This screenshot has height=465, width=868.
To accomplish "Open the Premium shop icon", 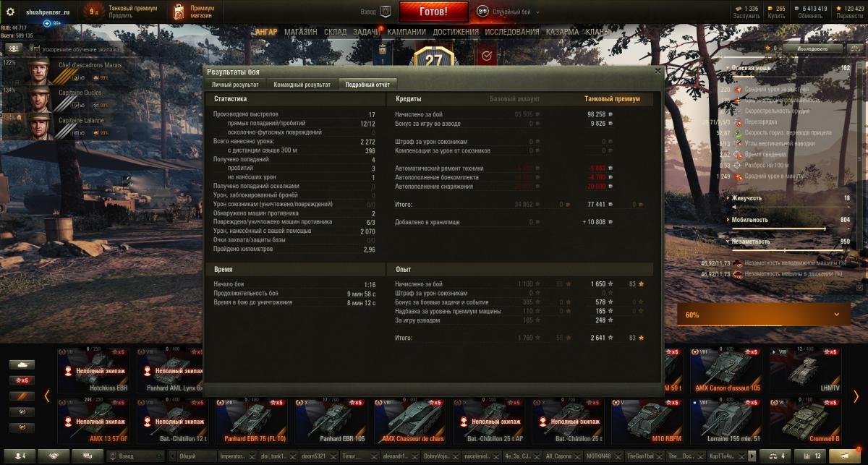I will click(179, 12).
